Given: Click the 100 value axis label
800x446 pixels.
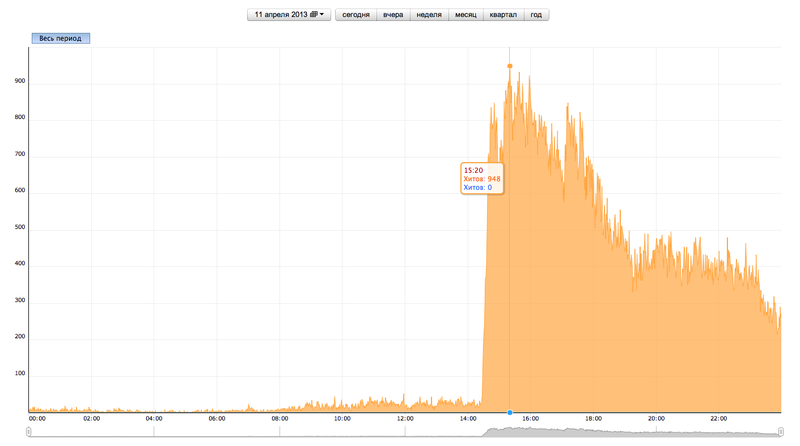Looking at the screenshot, I should point(20,373).
